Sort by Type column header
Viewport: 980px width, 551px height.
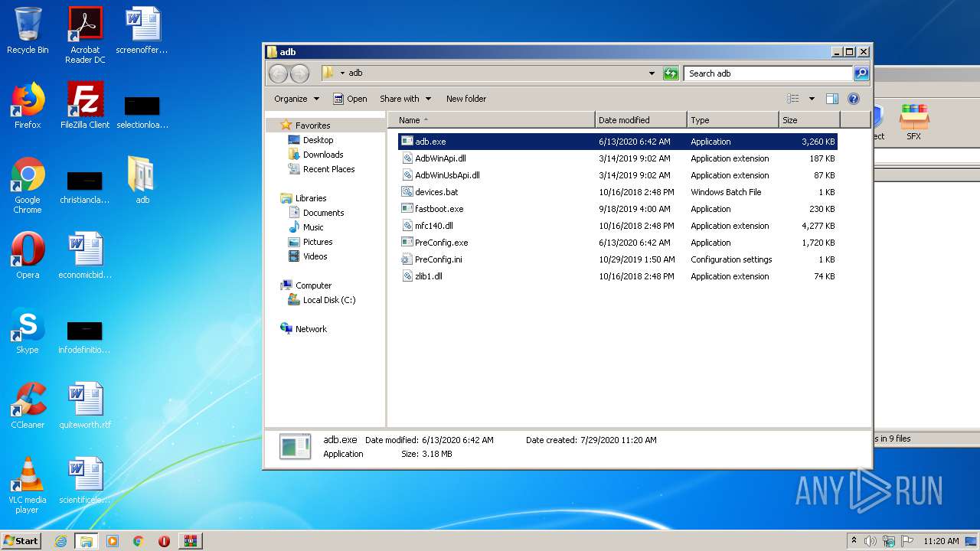click(733, 120)
